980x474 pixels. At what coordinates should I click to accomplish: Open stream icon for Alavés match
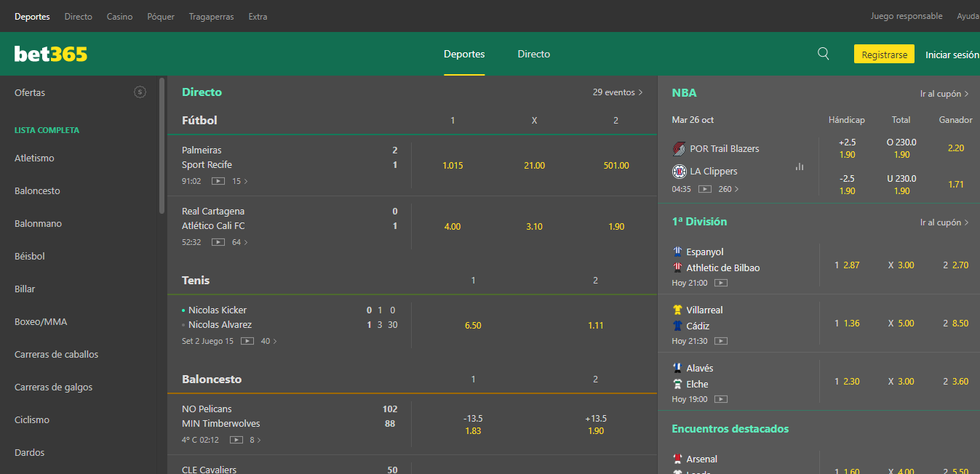(721, 399)
